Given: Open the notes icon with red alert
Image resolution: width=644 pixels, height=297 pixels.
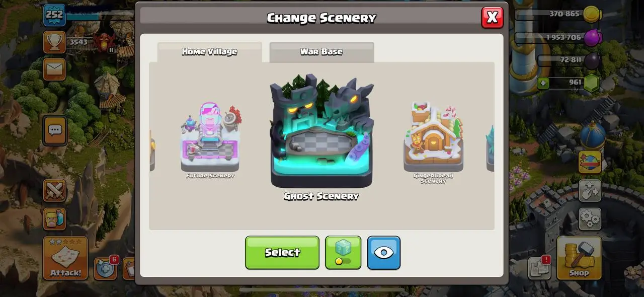Looking at the screenshot, I should (539, 267).
